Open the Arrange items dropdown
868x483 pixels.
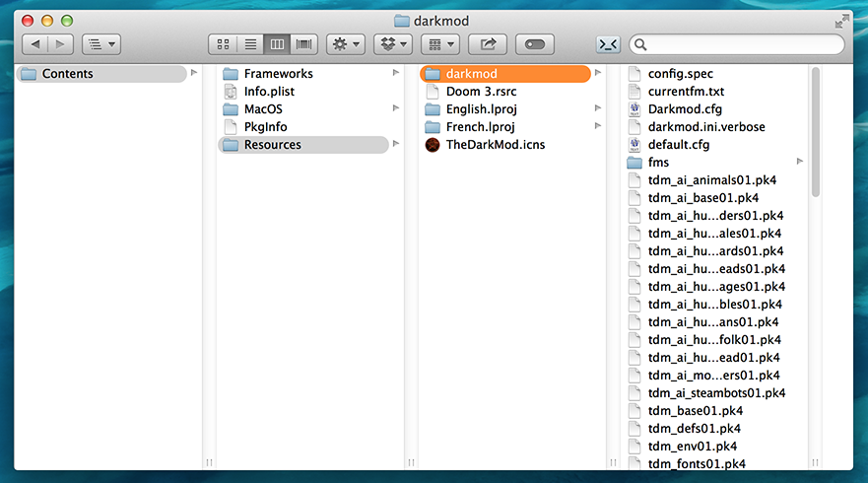(440, 44)
